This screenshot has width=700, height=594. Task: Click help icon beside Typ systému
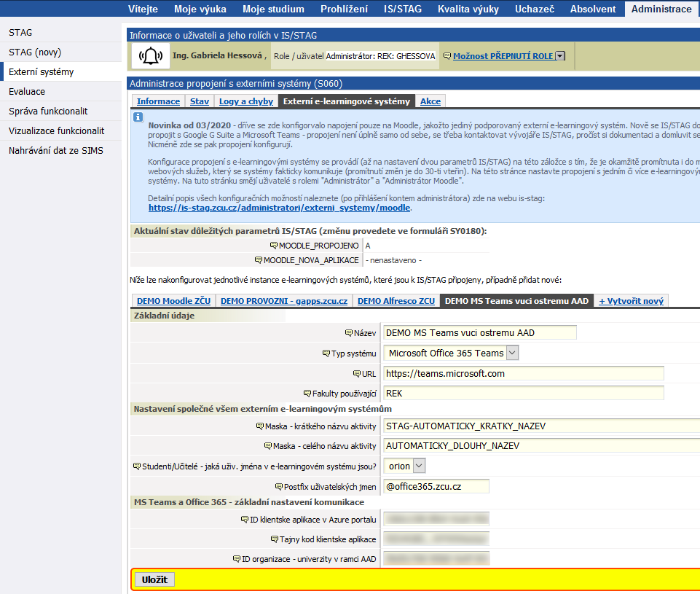[326, 353]
